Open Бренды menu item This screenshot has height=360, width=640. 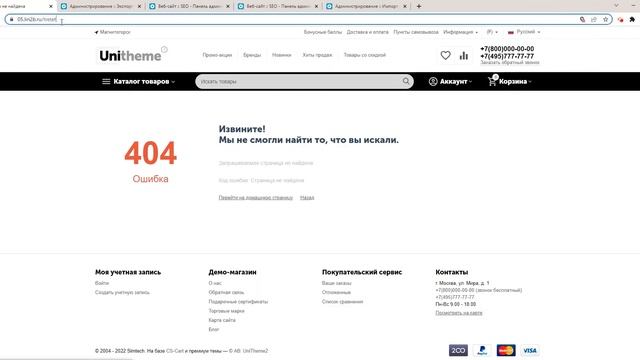[x=252, y=55]
